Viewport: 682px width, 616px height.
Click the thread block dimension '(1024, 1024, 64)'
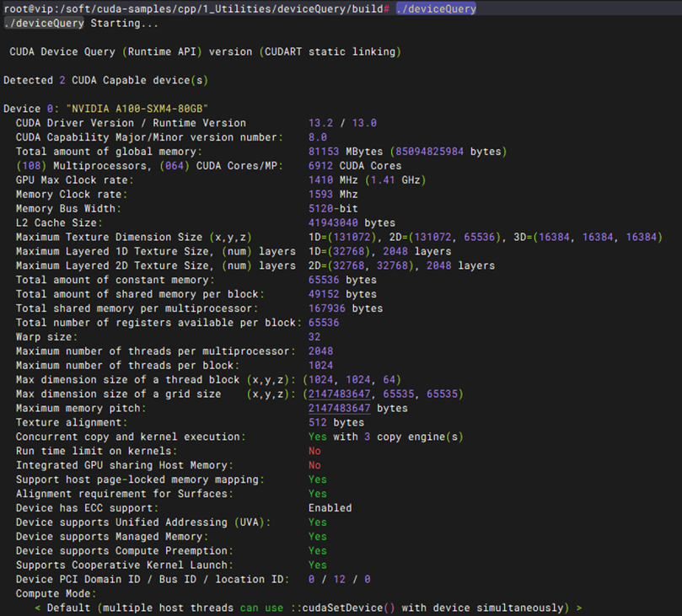tap(352, 380)
